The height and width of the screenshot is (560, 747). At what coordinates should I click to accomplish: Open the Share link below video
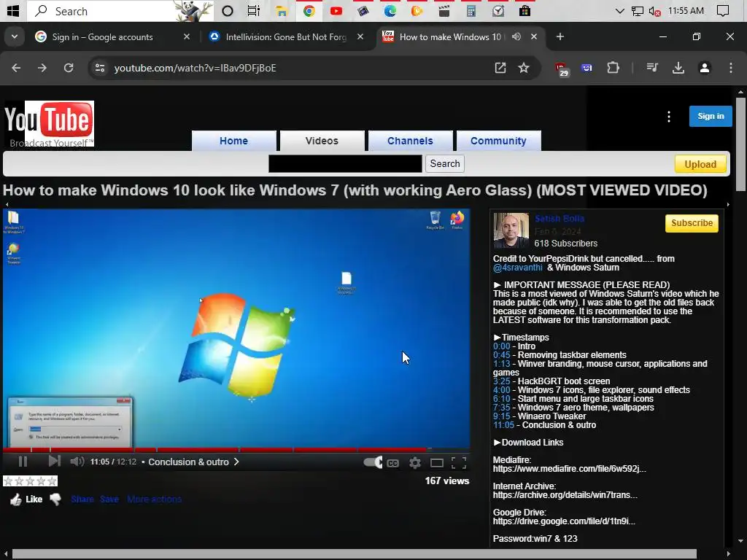[82, 499]
